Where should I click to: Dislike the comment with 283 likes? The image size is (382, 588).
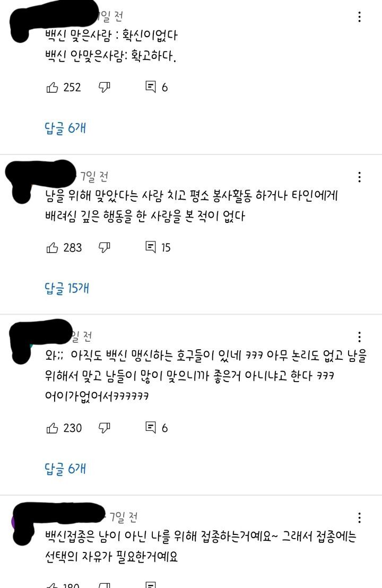(104, 247)
